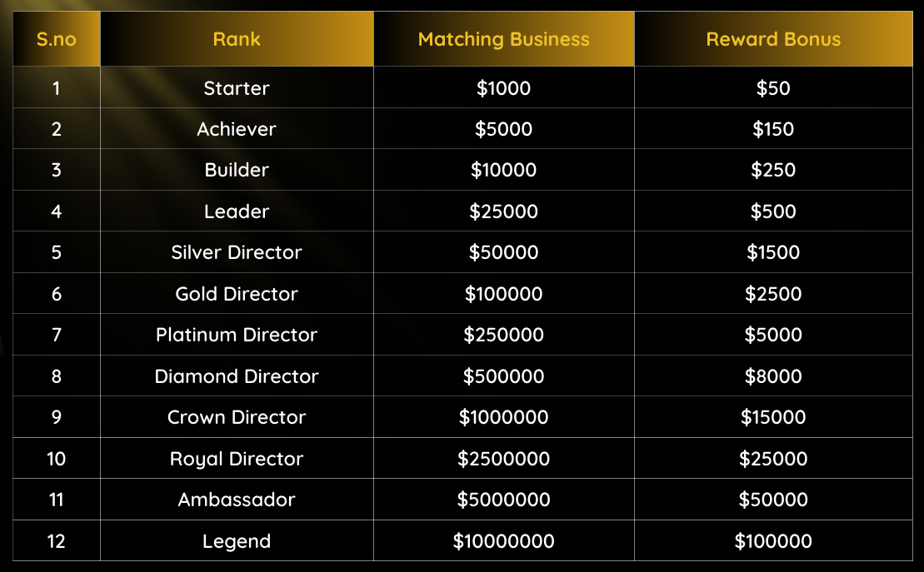Viewport: 924px width, 572px height.
Task: Click the $100000 reward bonus value
Action: tap(773, 541)
